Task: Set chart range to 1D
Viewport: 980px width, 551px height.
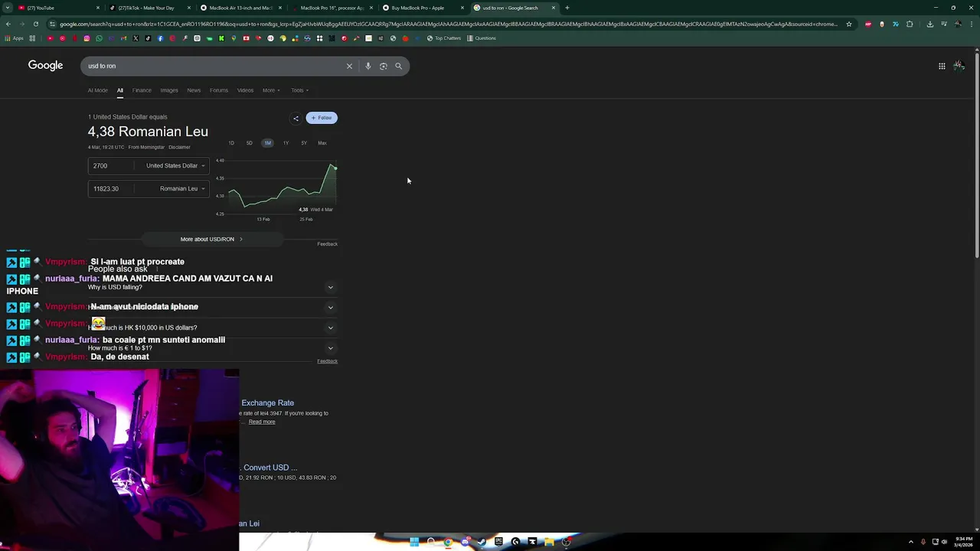Action: [x=231, y=143]
